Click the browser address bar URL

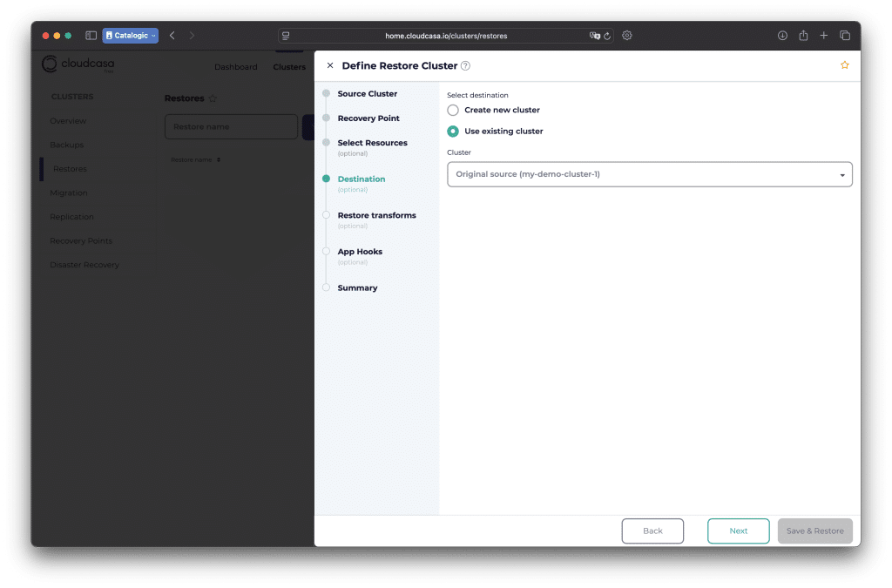pyautogui.click(x=446, y=36)
